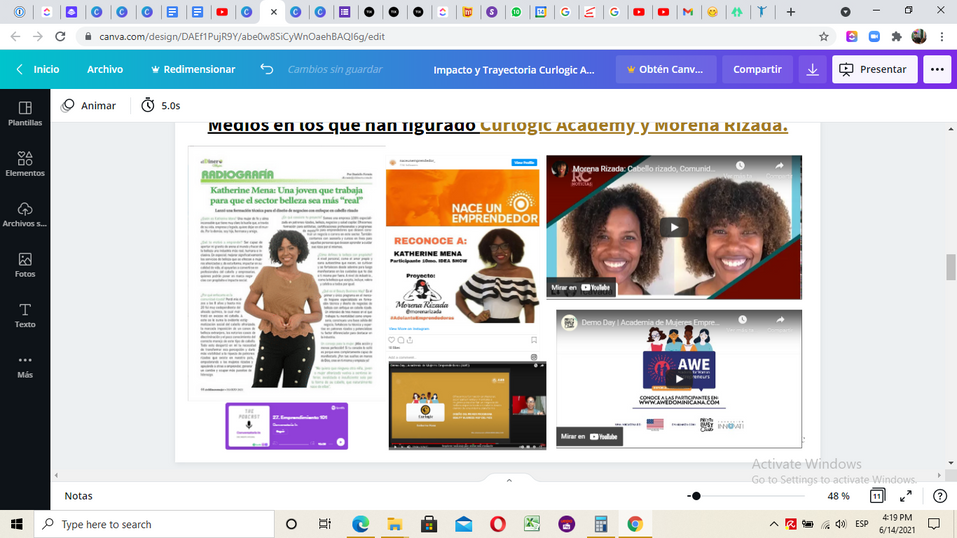Open the Redimensionar menu
This screenshot has width=957, height=538.
[193, 70]
